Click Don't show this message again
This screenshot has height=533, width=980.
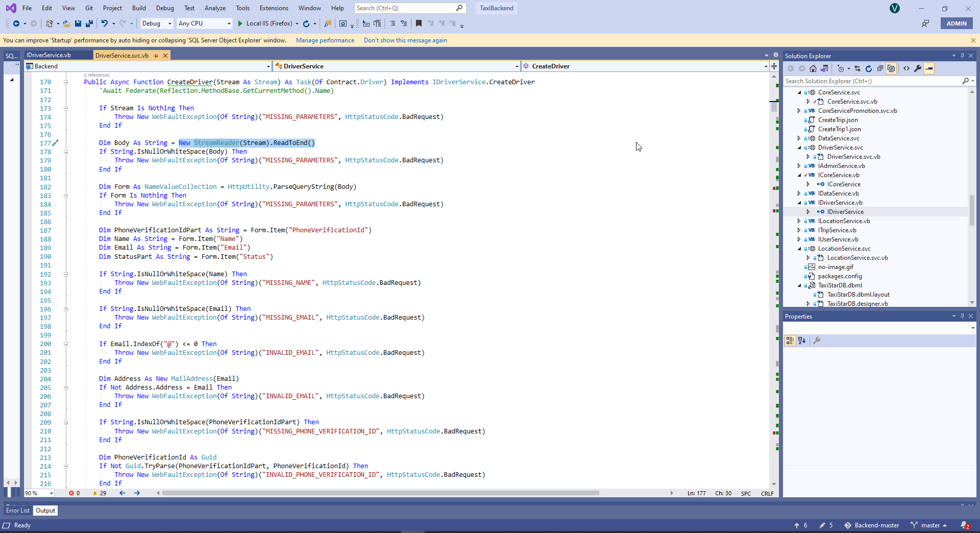(x=405, y=40)
